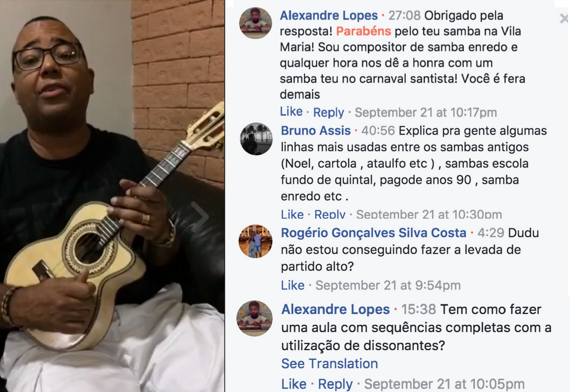Open Alexandre Lopes avatar beside 15:38 comment
Screen dimensions: 570x392
click(254, 318)
